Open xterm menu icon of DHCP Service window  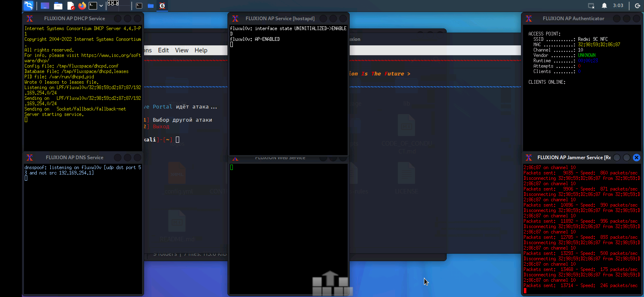click(x=30, y=19)
